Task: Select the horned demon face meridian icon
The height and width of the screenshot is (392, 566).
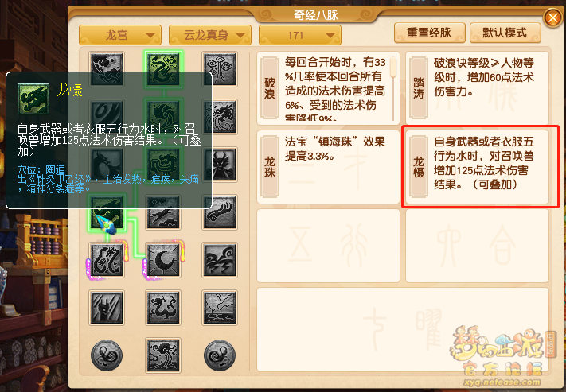Action: click(x=220, y=165)
